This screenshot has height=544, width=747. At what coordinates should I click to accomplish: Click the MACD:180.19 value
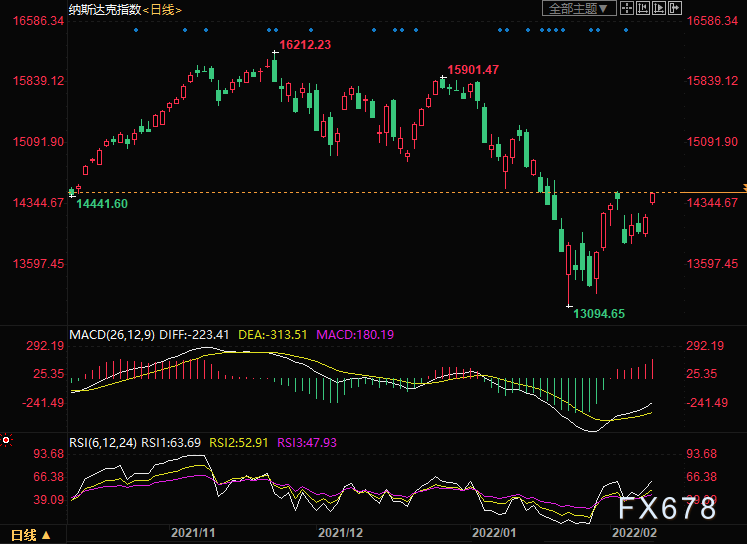(355, 335)
